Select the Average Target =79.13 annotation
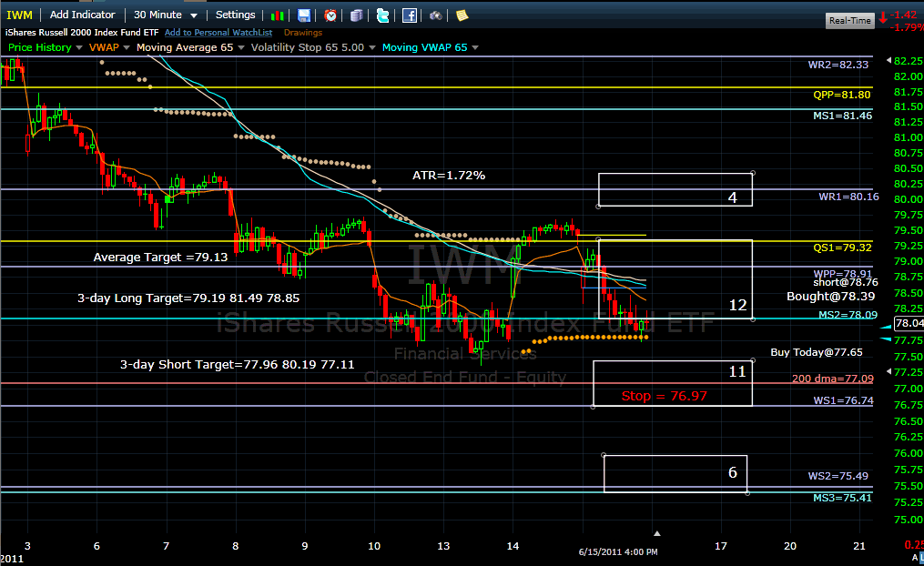The image size is (924, 566). [160, 258]
